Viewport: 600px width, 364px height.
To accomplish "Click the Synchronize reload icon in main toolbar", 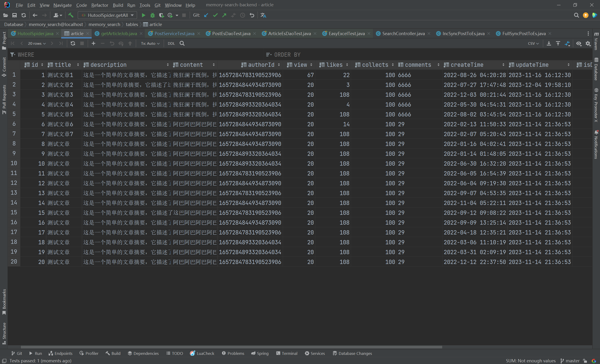I will 24,15.
